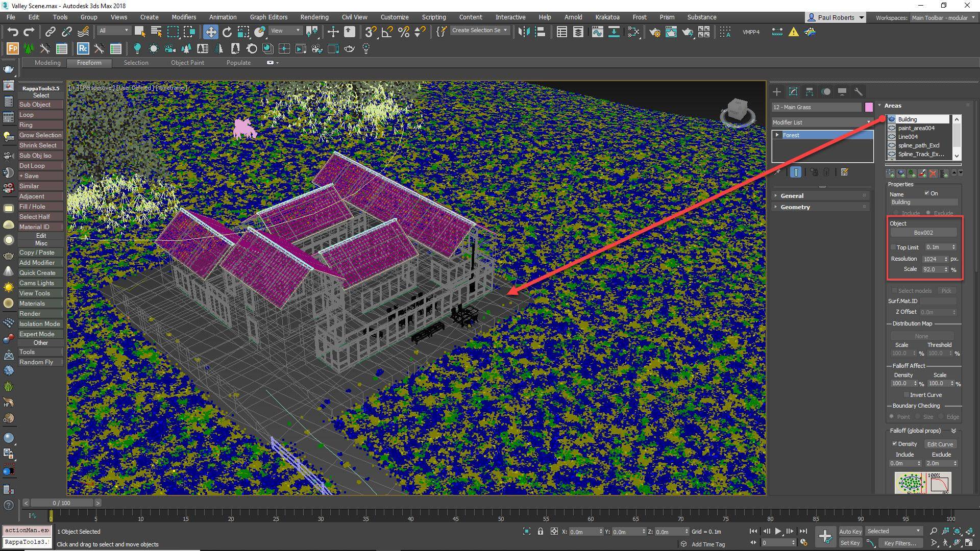Click the Select by Name icon
The image size is (980, 551).
coord(156,31)
